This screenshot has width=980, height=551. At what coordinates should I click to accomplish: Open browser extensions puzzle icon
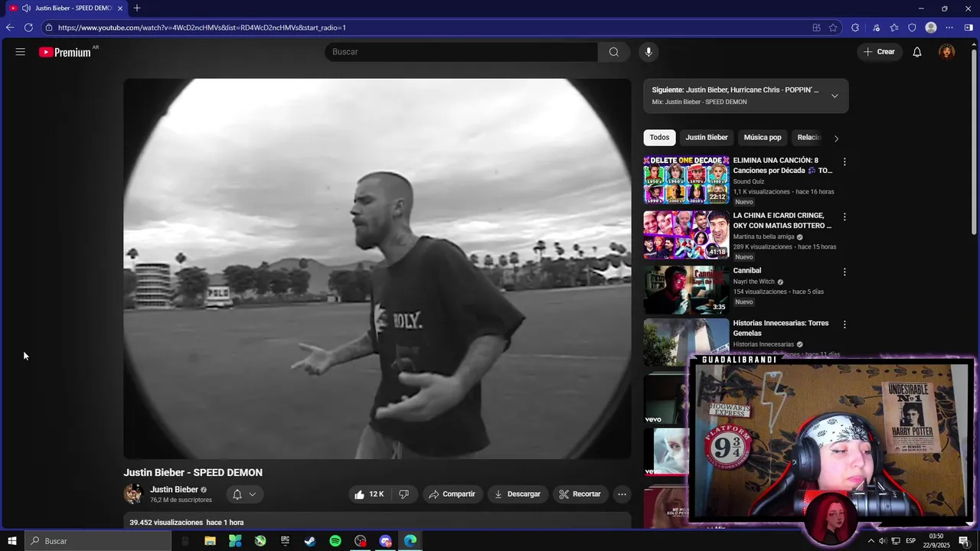[x=854, y=28]
